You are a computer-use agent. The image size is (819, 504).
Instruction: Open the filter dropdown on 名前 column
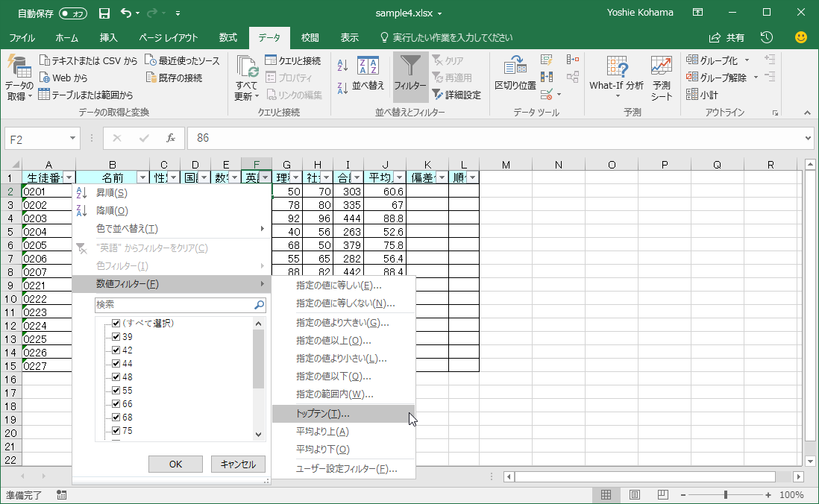(142, 177)
